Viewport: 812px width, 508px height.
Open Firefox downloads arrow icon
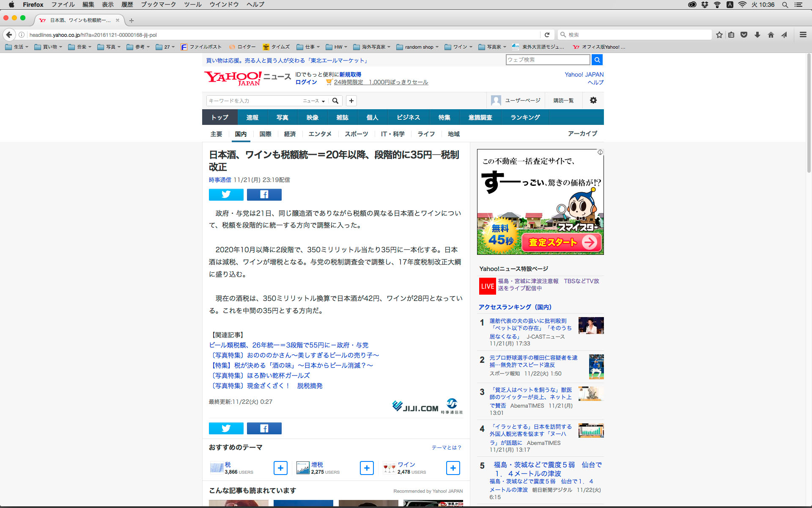click(x=757, y=35)
